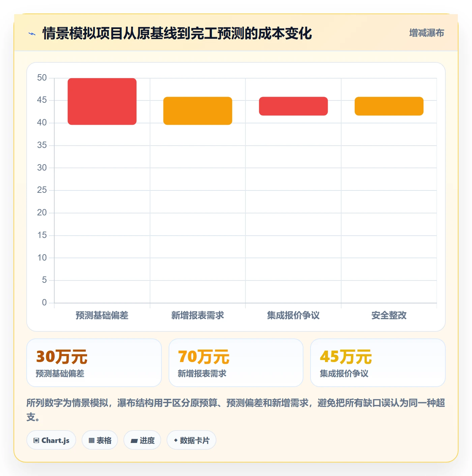
Task: Click the footnote paragraph starting 所列数字为情景模拟
Action: 236,410
